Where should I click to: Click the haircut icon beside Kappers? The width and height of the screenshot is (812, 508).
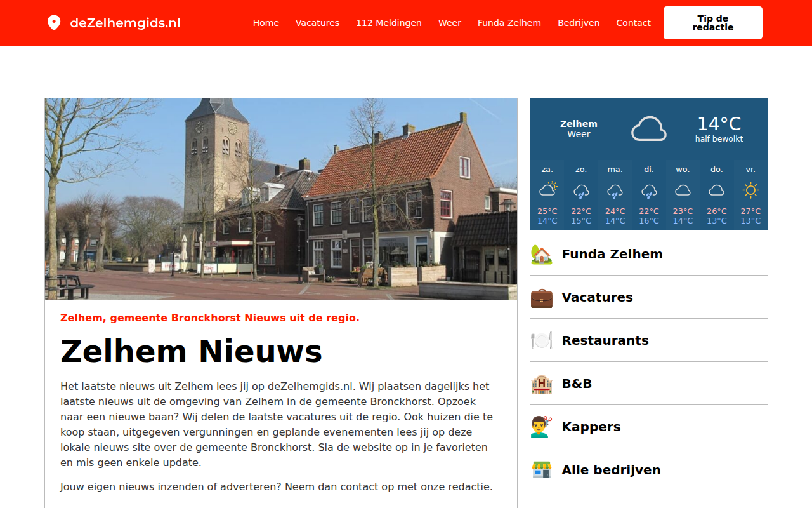(x=541, y=427)
